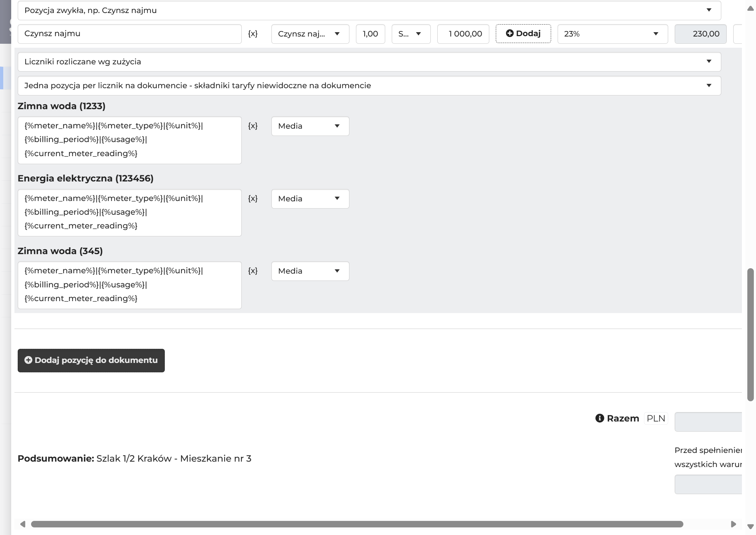The height and width of the screenshot is (535, 756).
Task: Expand the 'Liczniki rozliczane wg zużycia' dropdown
Action: pyautogui.click(x=369, y=62)
